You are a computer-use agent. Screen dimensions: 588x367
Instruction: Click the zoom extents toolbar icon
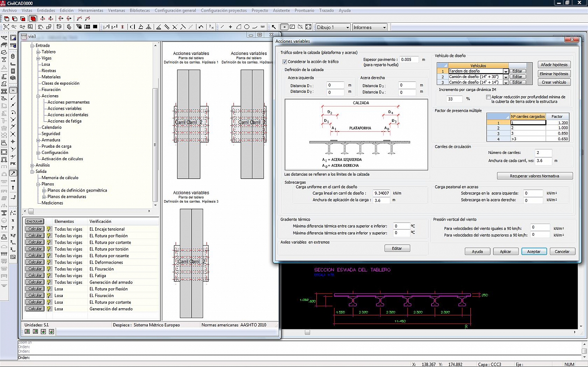(6, 27)
